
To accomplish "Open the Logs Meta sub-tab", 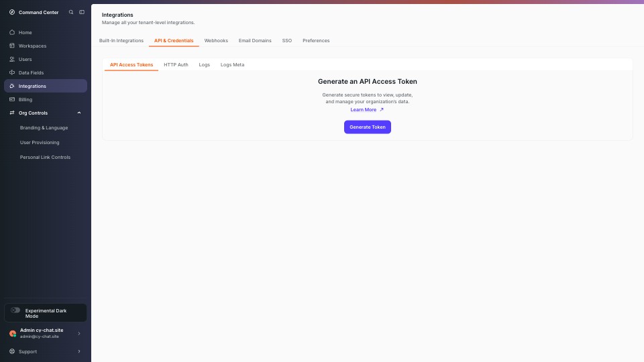I will (x=233, y=65).
